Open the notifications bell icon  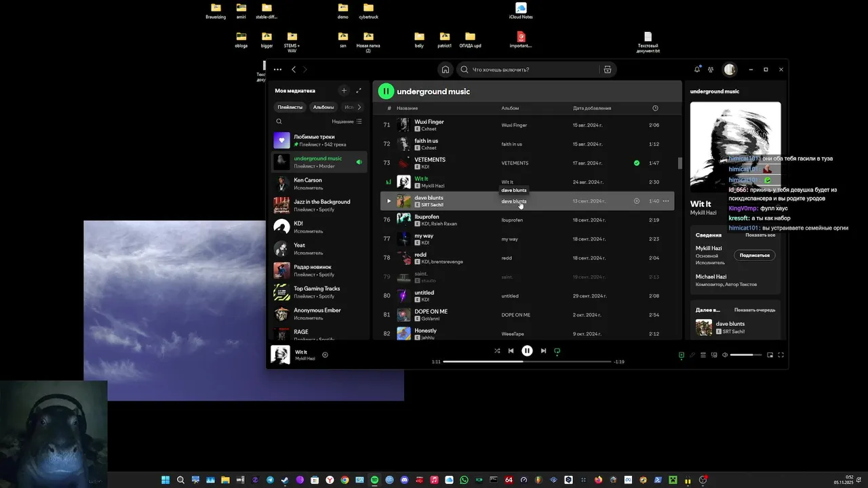point(697,69)
